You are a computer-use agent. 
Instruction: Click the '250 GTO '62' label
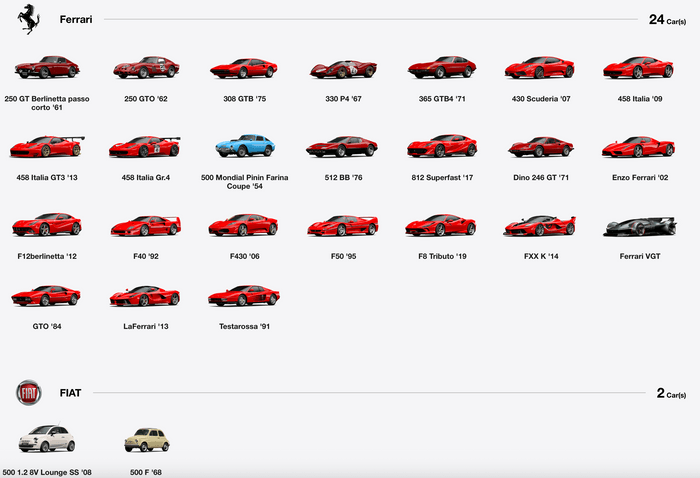[146, 99]
